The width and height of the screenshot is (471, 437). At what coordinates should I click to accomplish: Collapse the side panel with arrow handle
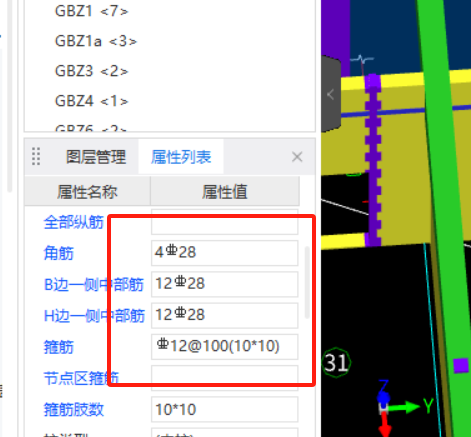331,95
